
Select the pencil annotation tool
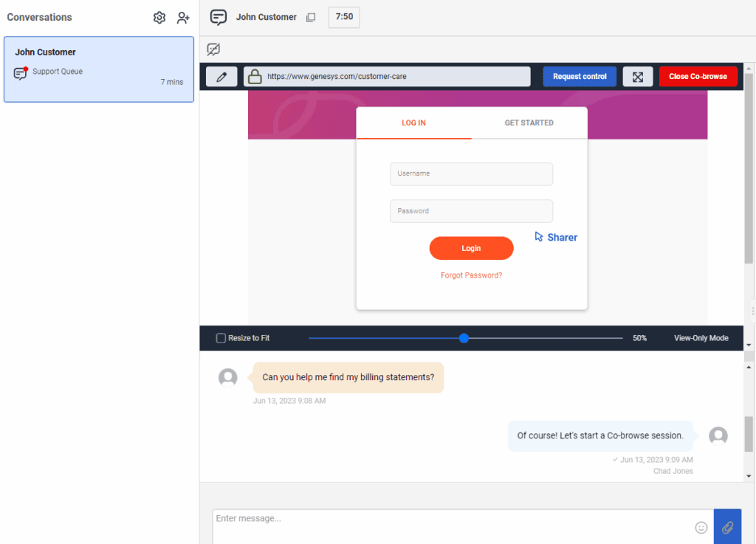[x=221, y=76]
